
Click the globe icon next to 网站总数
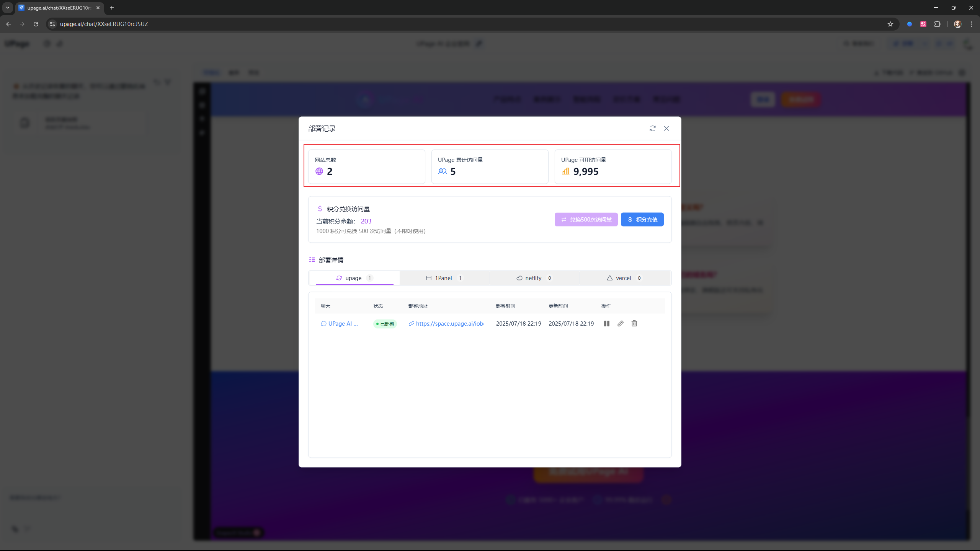(x=319, y=171)
